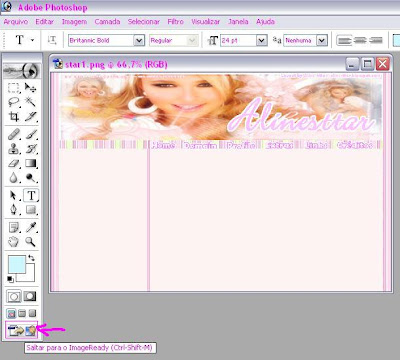Select the Zoom magnifier tool
The height and width of the screenshot is (360, 400).
pyautogui.click(x=31, y=241)
